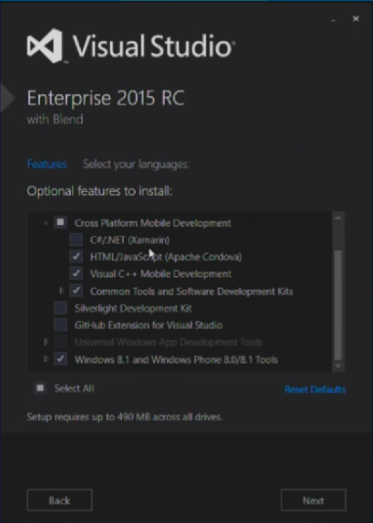373x523 pixels.
Task: Click the scroll down arrow of features list
Action: (338, 366)
